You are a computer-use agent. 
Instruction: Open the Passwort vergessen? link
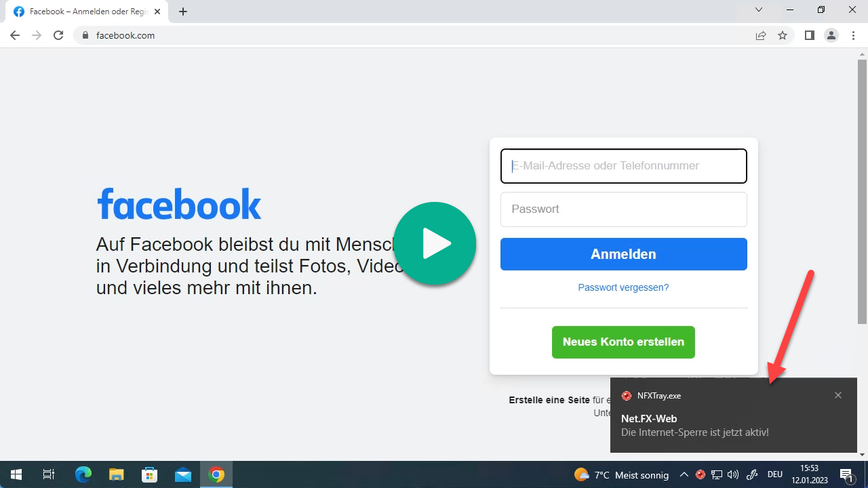click(623, 287)
